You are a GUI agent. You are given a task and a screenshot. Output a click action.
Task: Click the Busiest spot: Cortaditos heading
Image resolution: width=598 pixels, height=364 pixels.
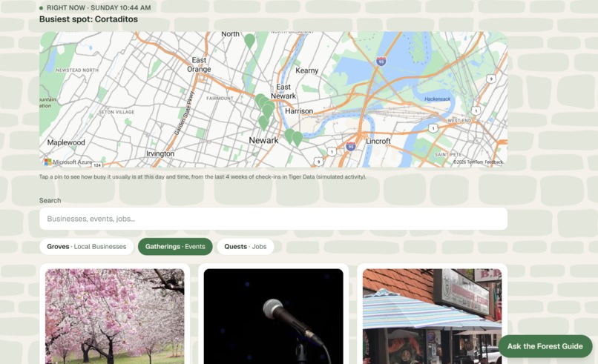88,19
